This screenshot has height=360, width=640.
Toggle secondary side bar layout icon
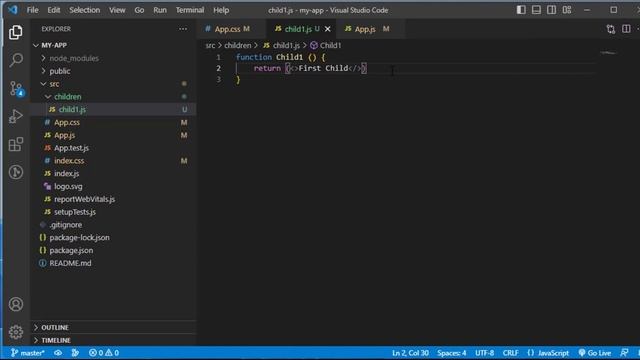click(551, 10)
